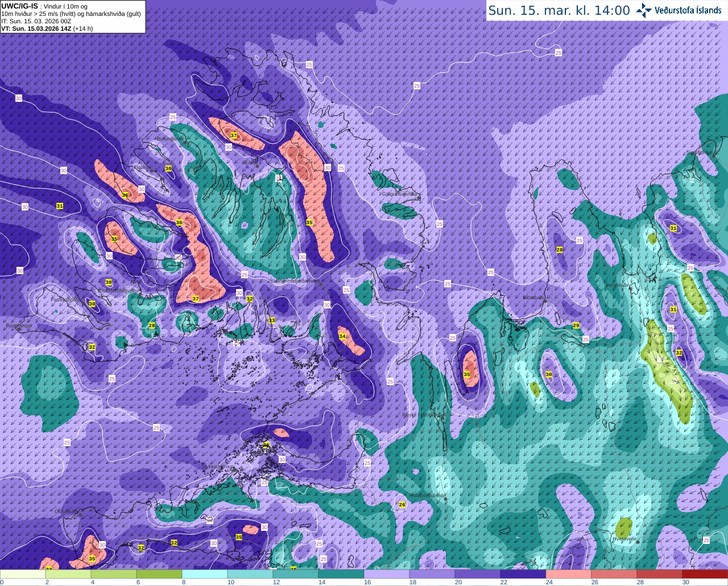Click the Hveravellir station label
This screenshot has height=586, width=728.
(x=624, y=538)
